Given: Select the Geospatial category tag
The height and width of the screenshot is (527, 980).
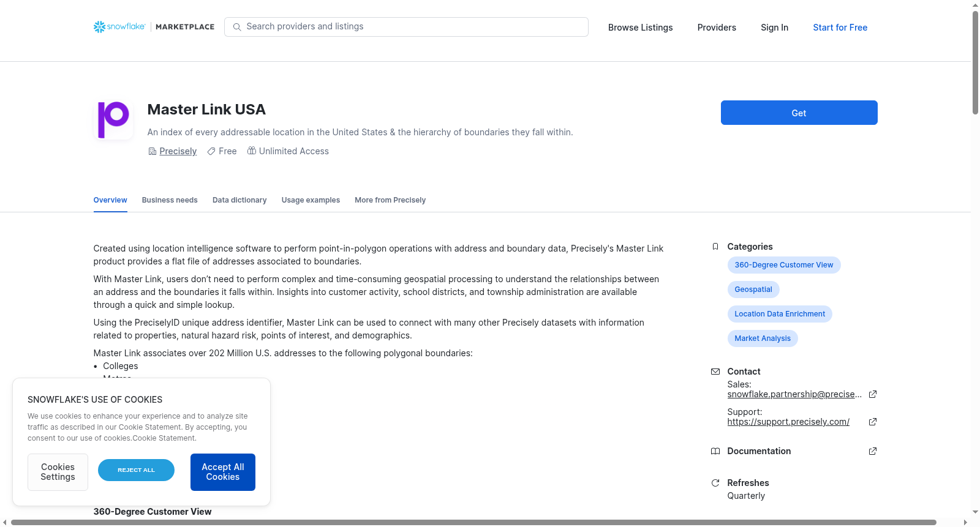Looking at the screenshot, I should coord(753,290).
